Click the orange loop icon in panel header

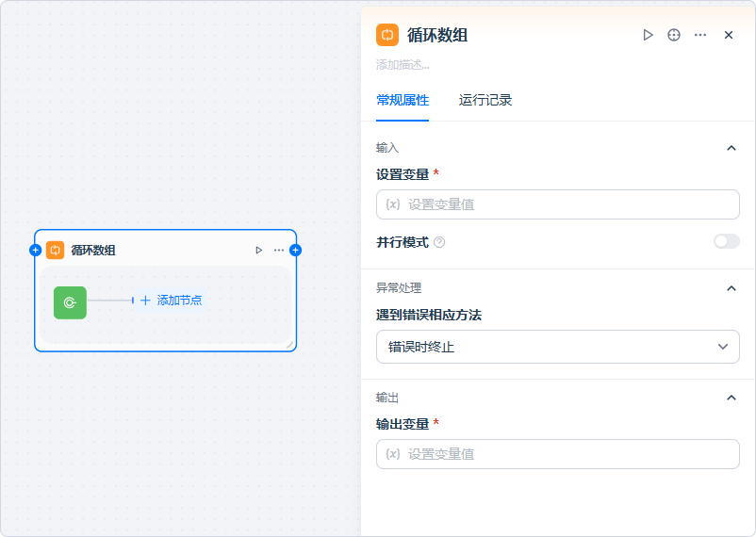[x=387, y=35]
